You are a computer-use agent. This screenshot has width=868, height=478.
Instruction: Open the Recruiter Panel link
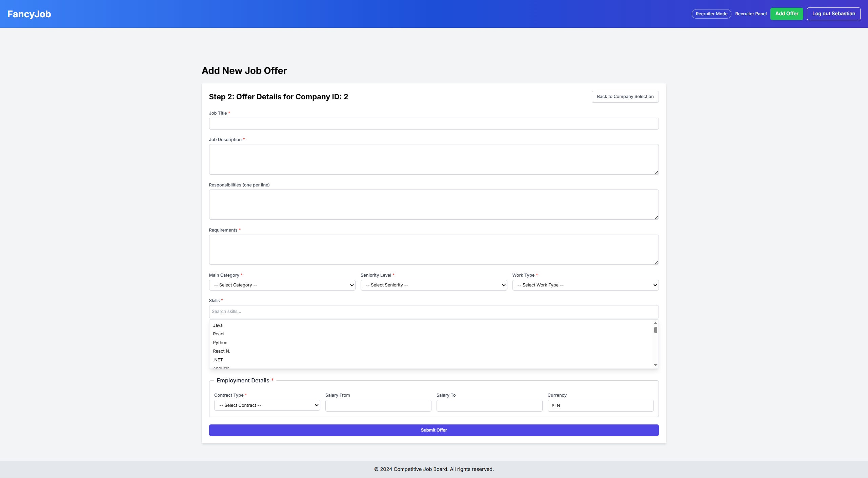[750, 14]
